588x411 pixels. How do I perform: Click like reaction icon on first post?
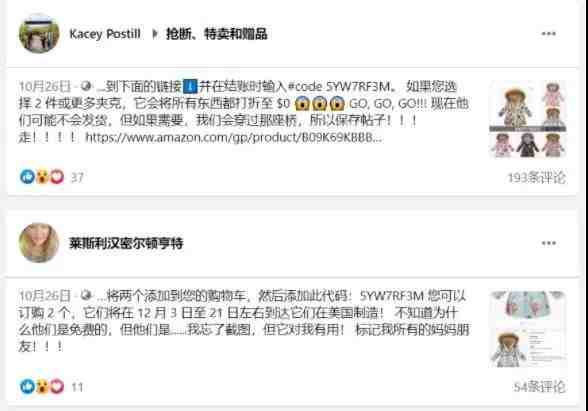[27, 176]
